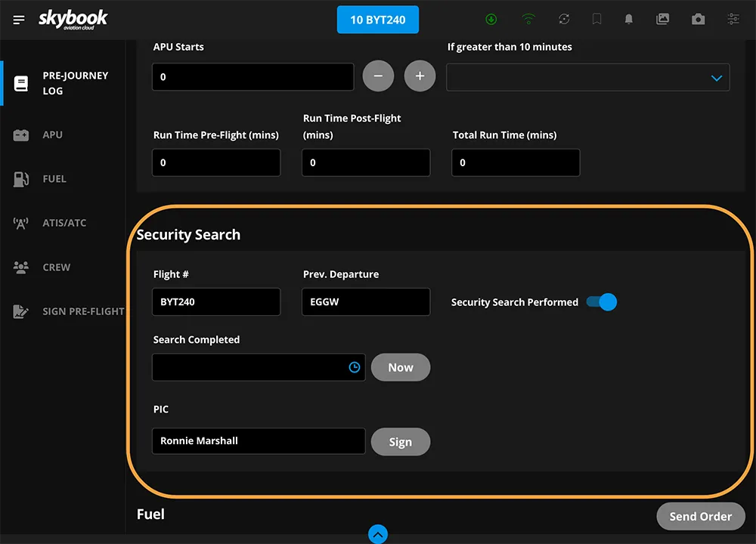Click the sync refresh icon
This screenshot has width=756, height=544.
564,20
